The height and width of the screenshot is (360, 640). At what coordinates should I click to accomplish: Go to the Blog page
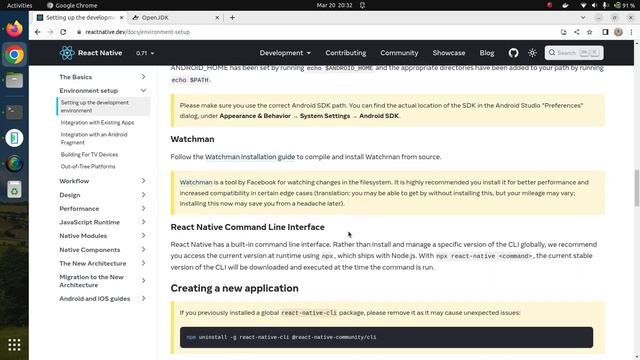[487, 53]
